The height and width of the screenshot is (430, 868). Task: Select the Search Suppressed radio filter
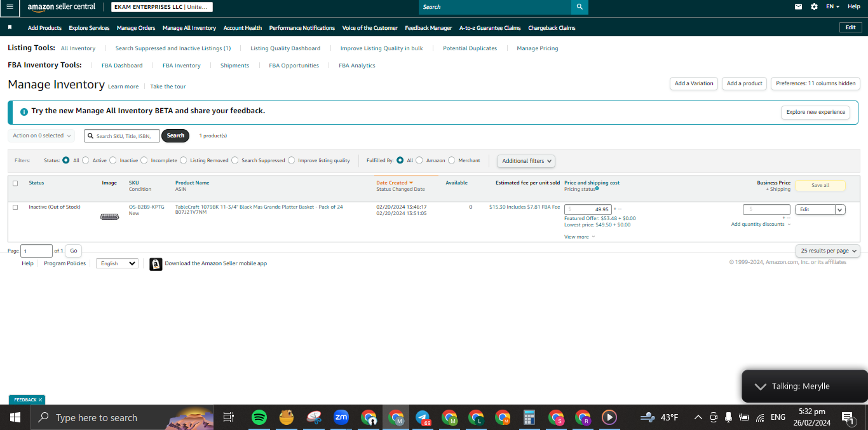(235, 160)
